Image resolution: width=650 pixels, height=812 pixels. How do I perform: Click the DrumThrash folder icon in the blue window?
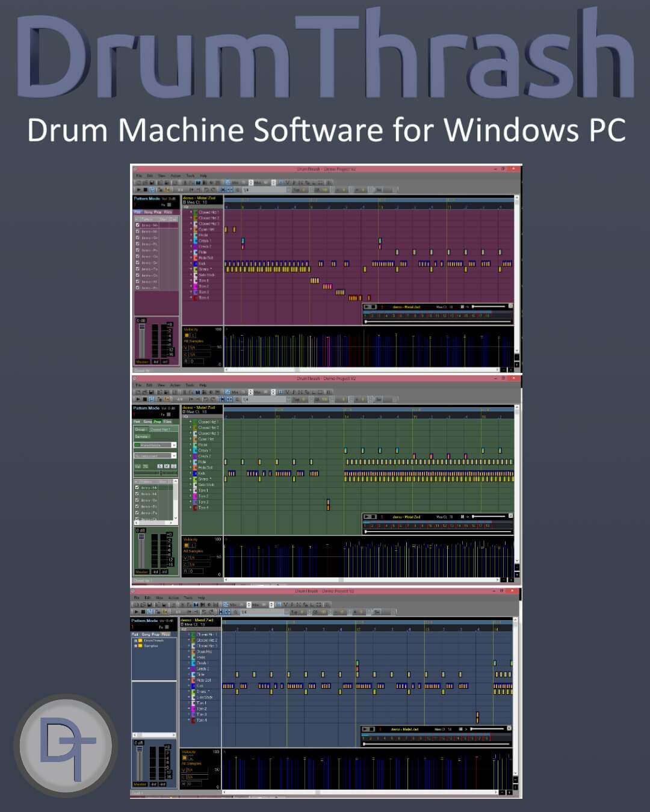[141, 641]
